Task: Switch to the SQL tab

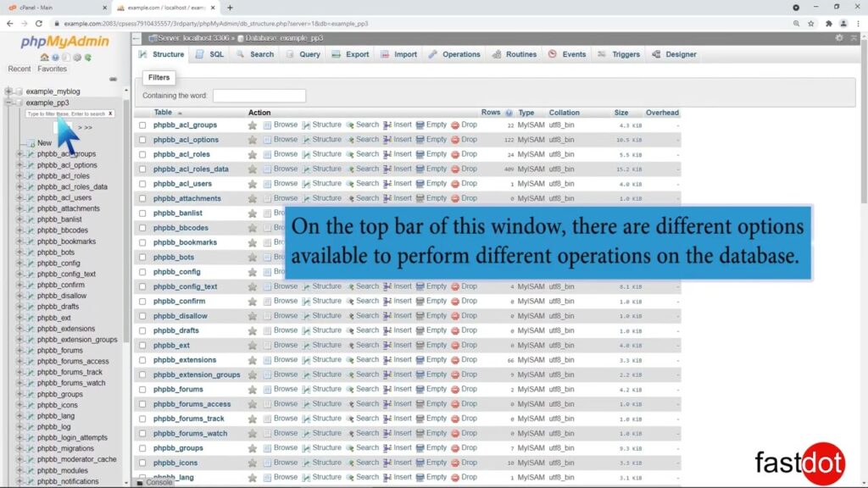Action: point(210,54)
